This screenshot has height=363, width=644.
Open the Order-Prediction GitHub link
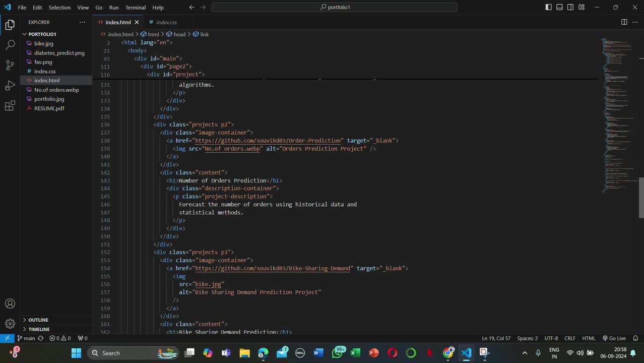269,141
